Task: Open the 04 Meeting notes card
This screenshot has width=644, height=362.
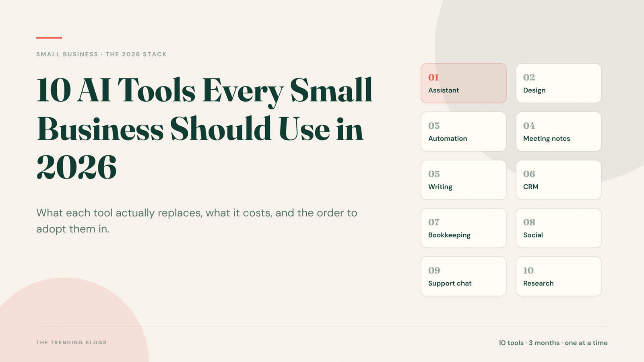Action: point(559,132)
